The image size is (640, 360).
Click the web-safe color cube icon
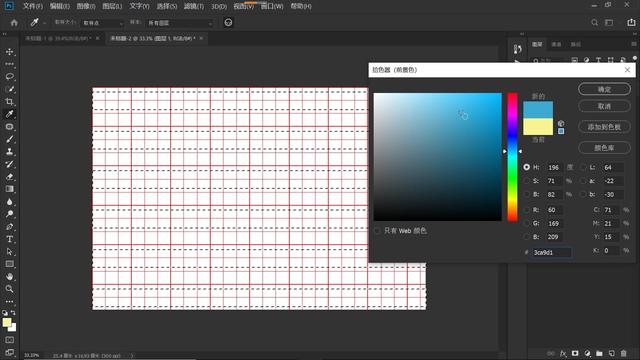pyautogui.click(x=561, y=123)
